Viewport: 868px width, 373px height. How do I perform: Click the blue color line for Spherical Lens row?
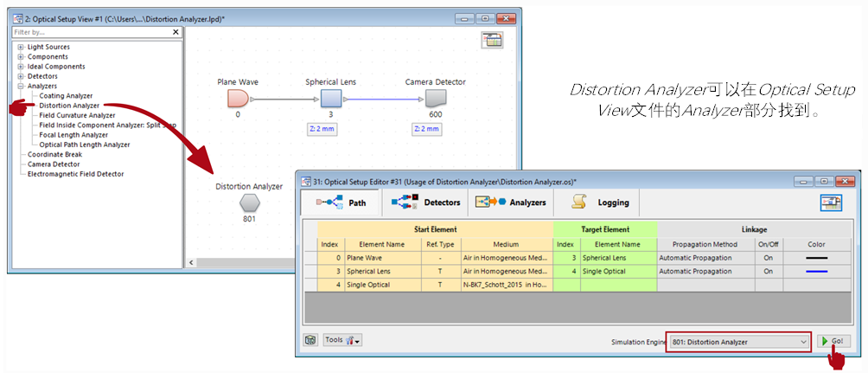click(x=816, y=272)
